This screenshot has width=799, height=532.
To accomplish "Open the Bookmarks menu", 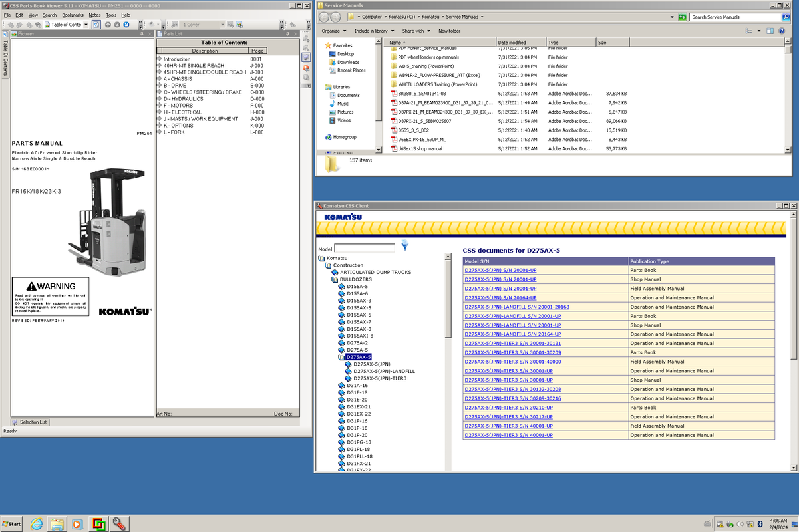I will click(x=73, y=15).
